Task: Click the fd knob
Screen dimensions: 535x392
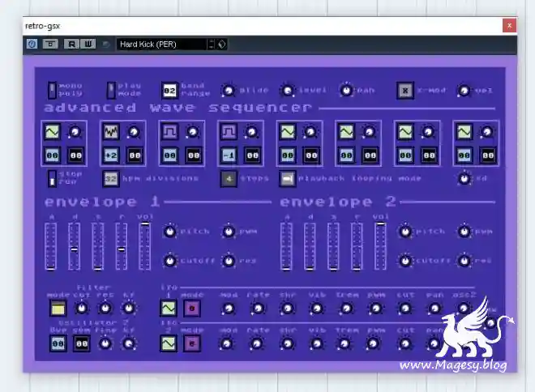Action: pos(464,178)
